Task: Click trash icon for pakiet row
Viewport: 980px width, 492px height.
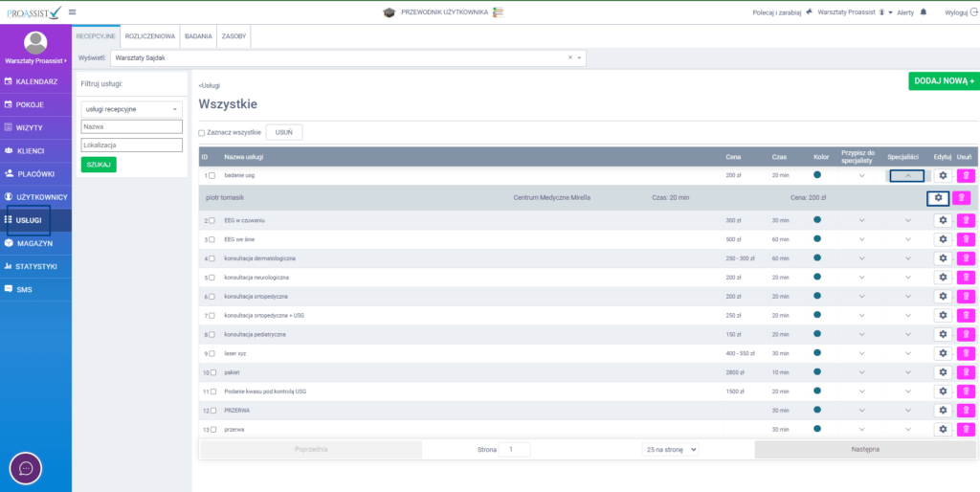Action: coord(966,372)
